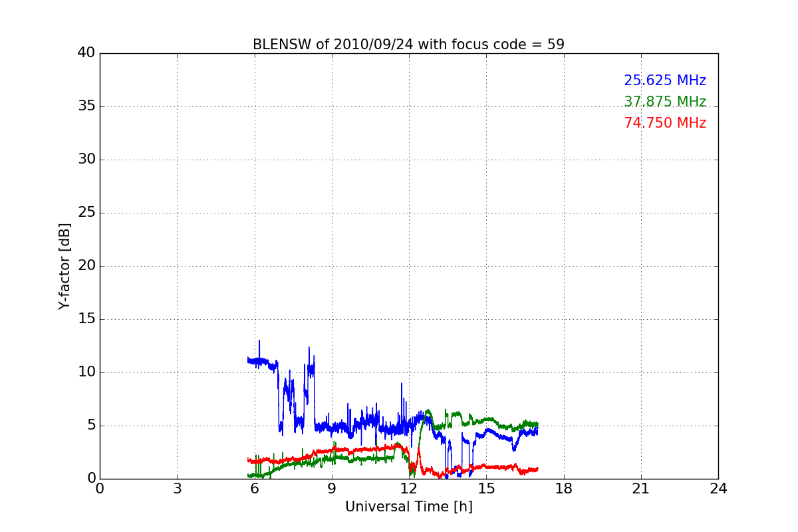
Task: Click the x-axis tick label '15'
Action: [486, 489]
